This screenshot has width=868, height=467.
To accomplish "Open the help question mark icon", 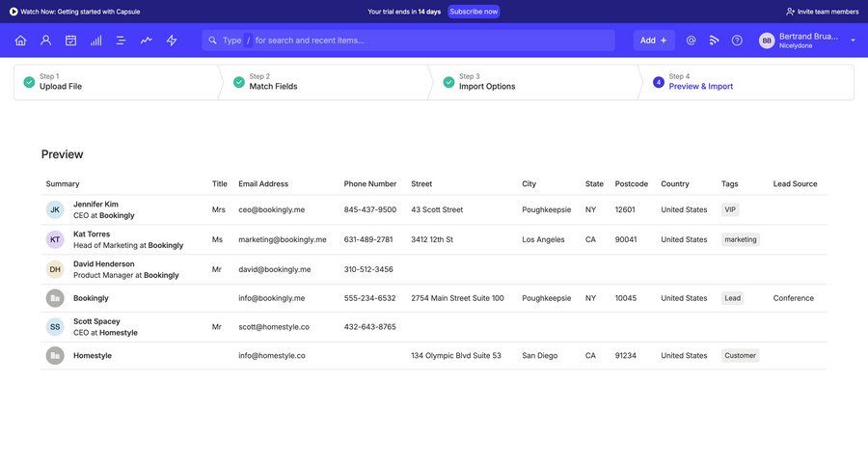I will [737, 41].
